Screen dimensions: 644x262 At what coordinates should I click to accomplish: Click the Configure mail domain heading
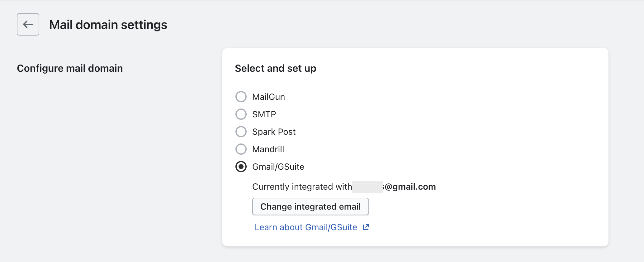pyautogui.click(x=70, y=68)
